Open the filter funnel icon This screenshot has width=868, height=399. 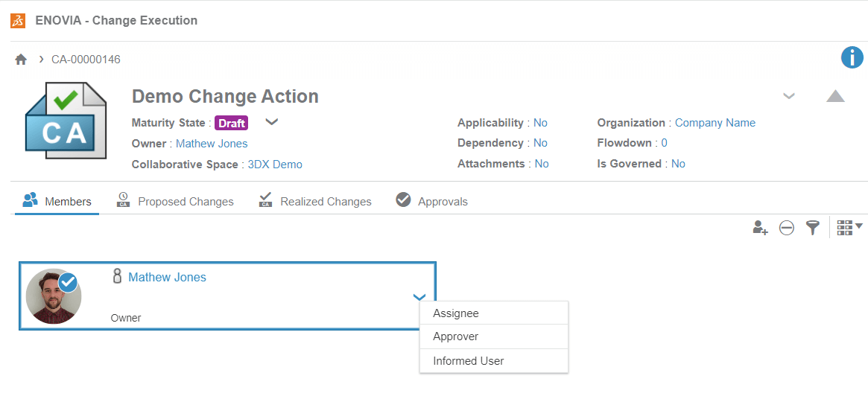[x=812, y=228]
